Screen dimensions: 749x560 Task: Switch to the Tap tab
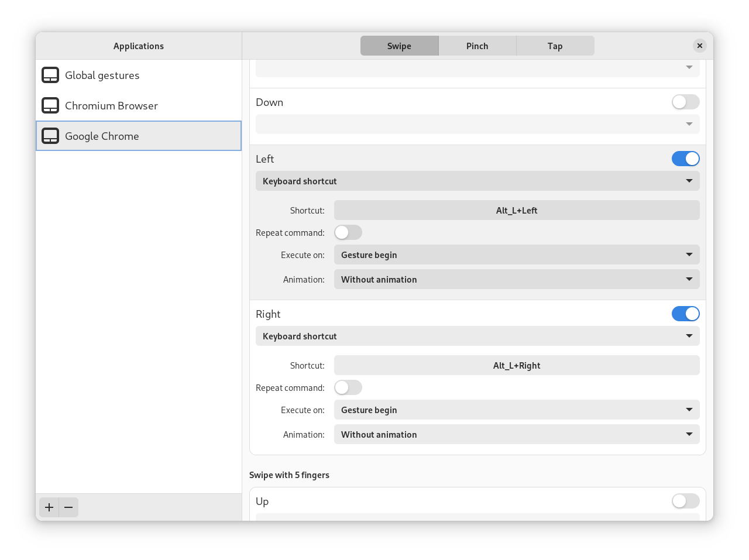[x=555, y=46]
